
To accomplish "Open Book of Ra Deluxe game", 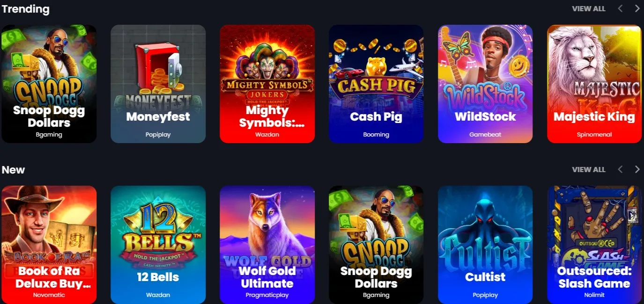I will tap(49, 245).
